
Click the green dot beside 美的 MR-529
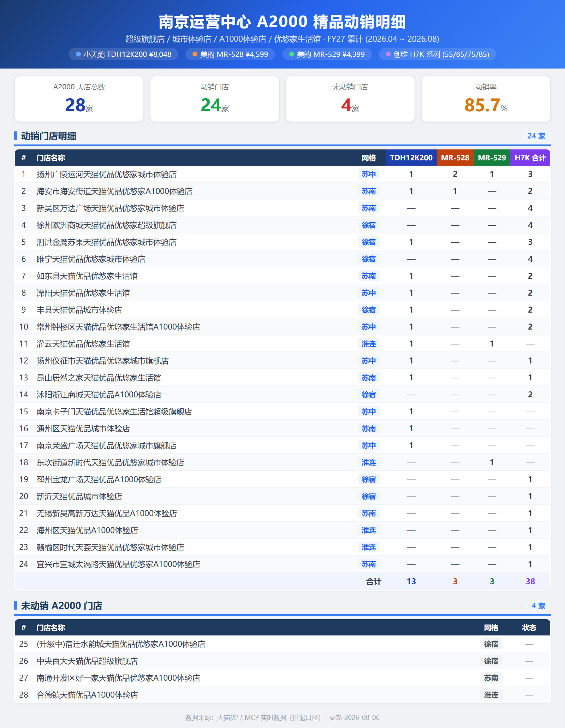click(292, 54)
